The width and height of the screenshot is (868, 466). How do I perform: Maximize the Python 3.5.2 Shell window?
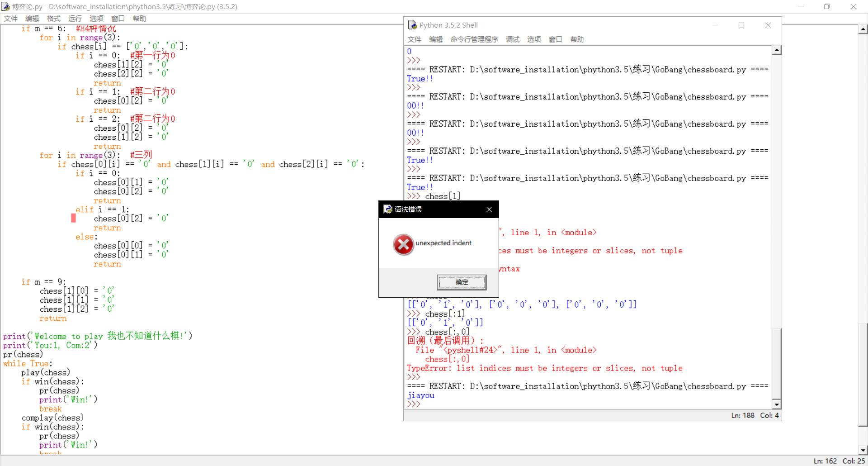coord(741,25)
